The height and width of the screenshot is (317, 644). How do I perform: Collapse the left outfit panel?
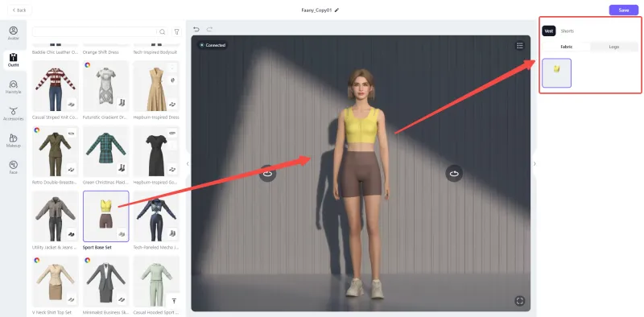click(x=188, y=164)
